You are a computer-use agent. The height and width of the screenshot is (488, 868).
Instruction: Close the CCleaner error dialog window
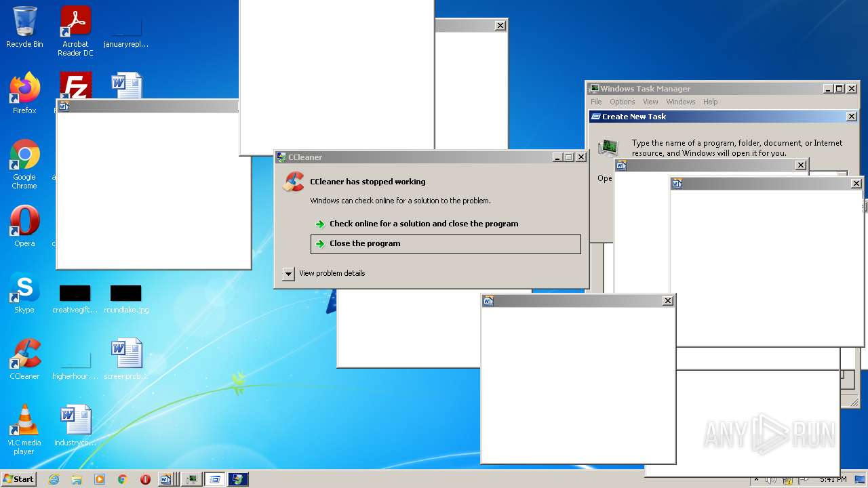[581, 157]
